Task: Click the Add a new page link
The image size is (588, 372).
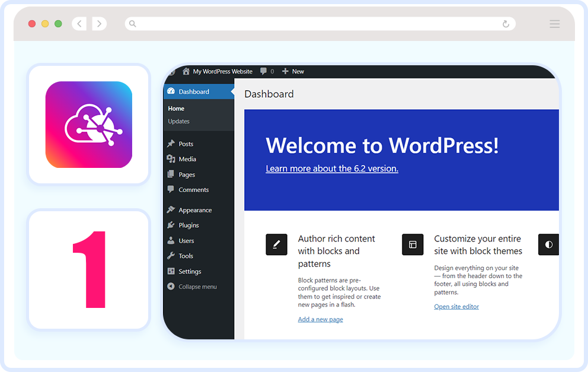Action: point(320,319)
